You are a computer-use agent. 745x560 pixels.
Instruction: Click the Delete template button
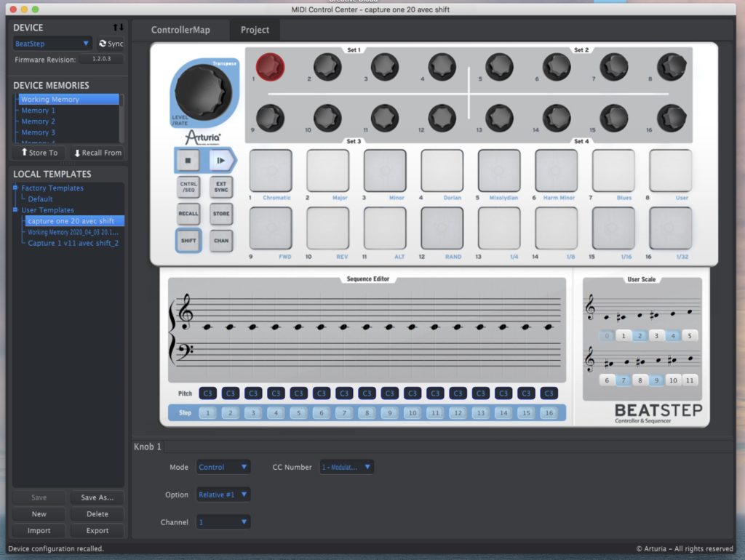(97, 514)
